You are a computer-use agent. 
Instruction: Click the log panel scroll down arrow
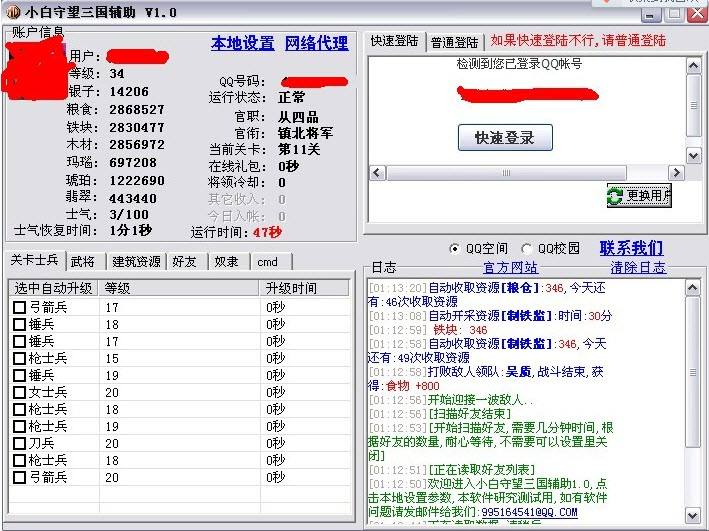pyautogui.click(x=693, y=516)
